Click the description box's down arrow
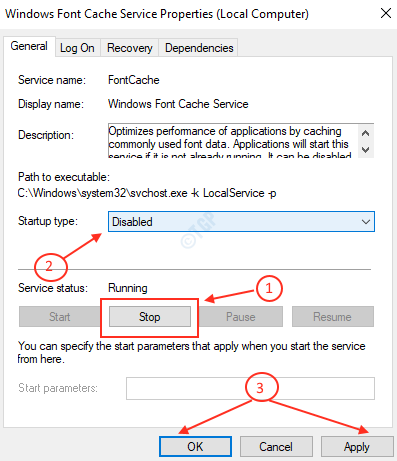 (x=365, y=150)
